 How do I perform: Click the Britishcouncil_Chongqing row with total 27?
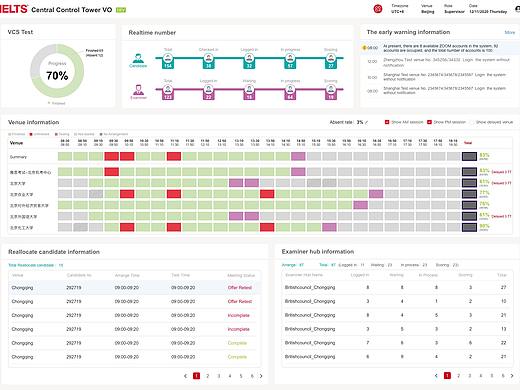coord(396,287)
